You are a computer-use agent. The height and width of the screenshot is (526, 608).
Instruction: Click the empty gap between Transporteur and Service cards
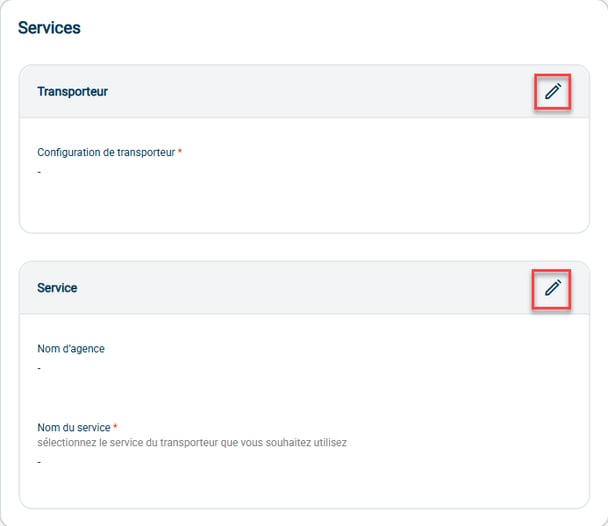tap(304, 247)
